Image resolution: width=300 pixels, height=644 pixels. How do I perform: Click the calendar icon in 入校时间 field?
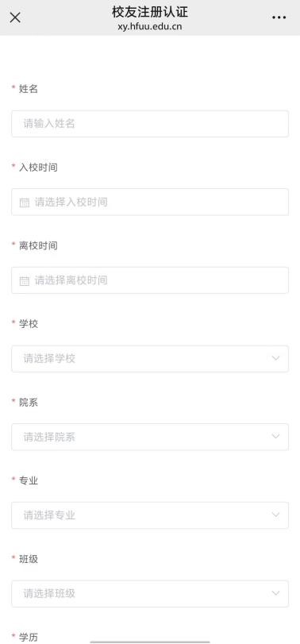[x=25, y=202]
